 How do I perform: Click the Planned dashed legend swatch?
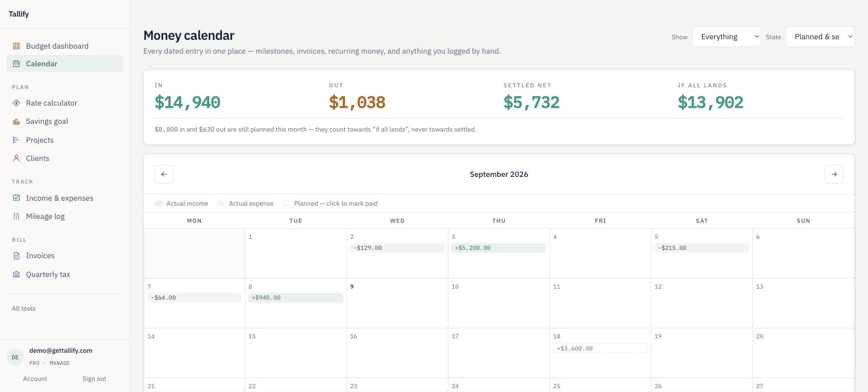[287, 203]
